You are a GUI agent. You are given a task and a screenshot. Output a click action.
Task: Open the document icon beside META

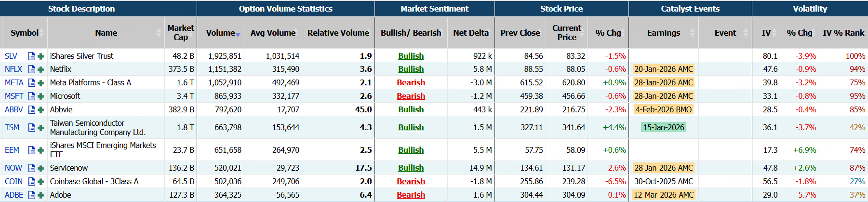coord(32,83)
